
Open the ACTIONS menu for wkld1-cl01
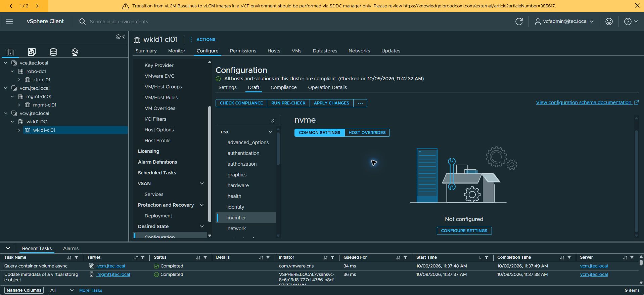202,40
